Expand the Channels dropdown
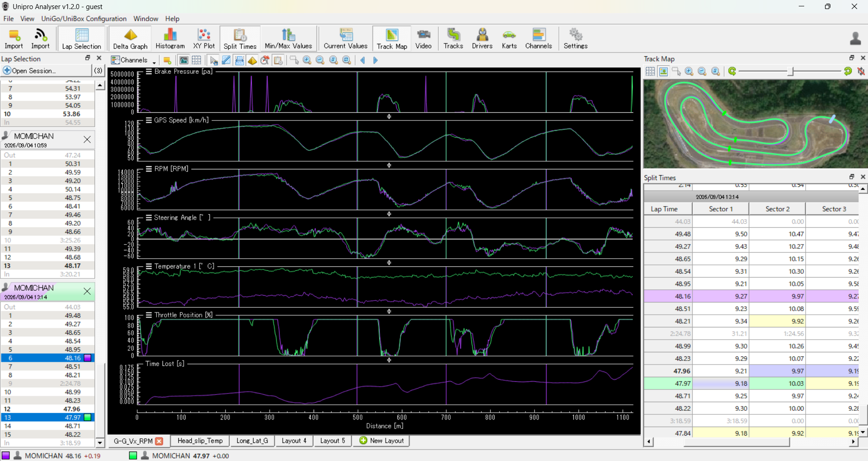868x461 pixels. (x=134, y=60)
